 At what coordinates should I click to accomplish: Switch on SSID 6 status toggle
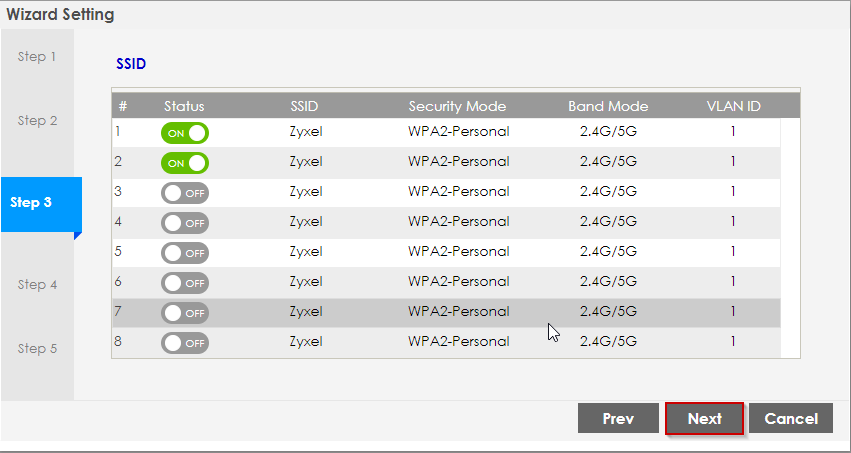[184, 283]
